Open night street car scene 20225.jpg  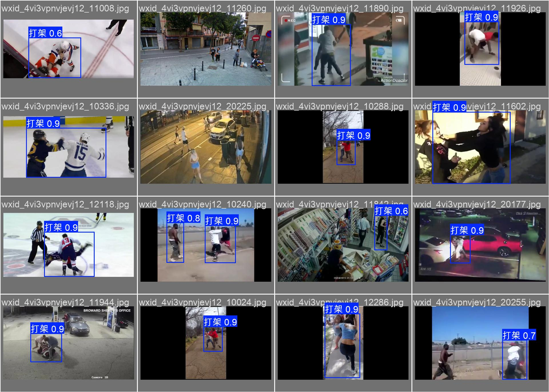coord(206,147)
